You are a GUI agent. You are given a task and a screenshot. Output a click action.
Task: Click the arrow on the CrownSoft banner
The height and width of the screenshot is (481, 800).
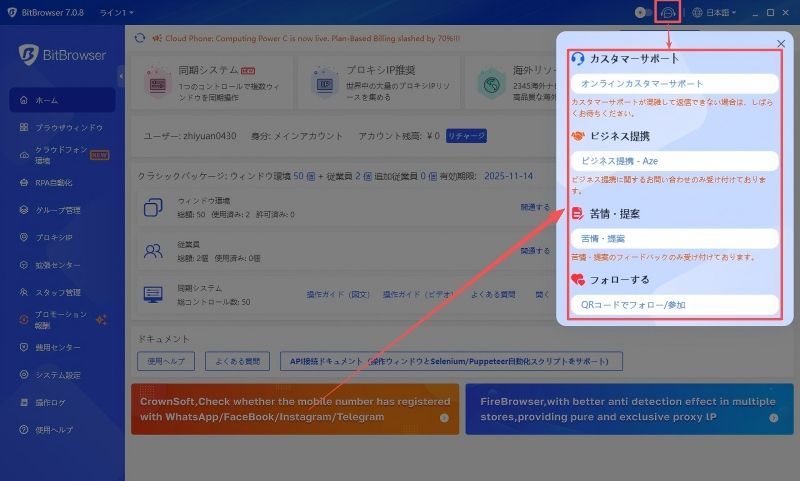tap(444, 418)
